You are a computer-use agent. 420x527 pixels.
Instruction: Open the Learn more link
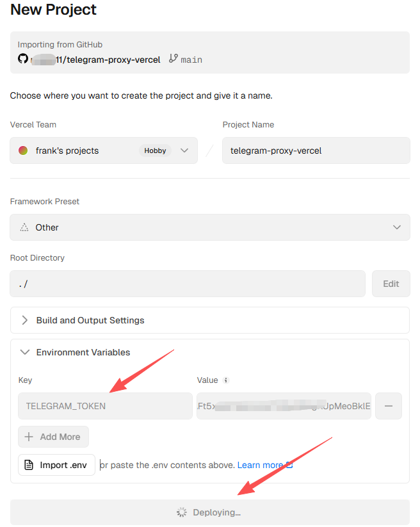(x=260, y=465)
